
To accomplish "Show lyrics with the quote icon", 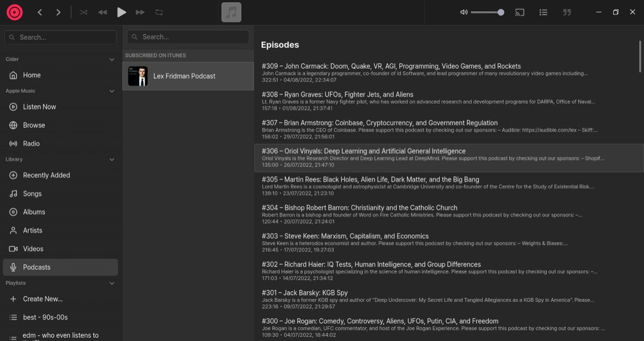I will click(567, 12).
